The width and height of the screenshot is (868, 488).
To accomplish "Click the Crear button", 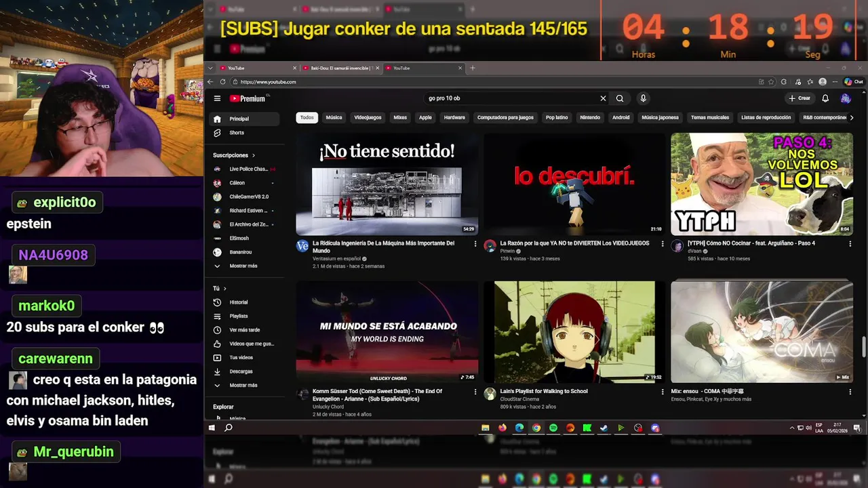I will pos(800,98).
